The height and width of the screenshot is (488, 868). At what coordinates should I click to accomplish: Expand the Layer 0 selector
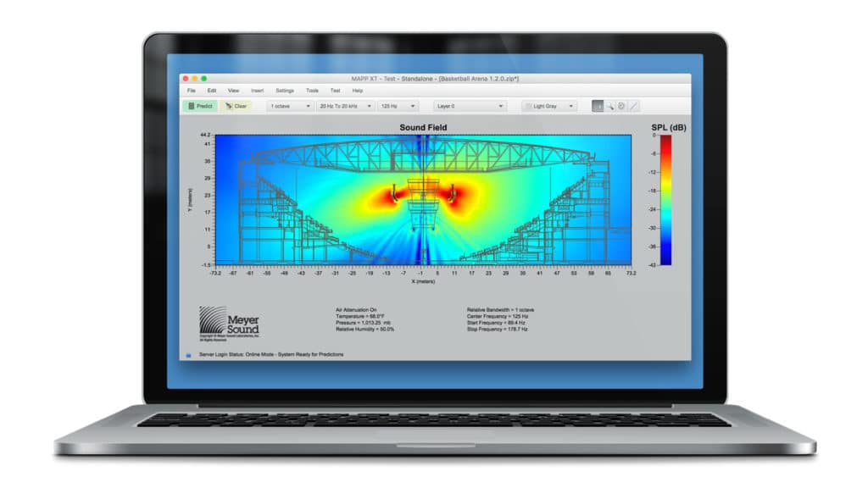(x=468, y=105)
